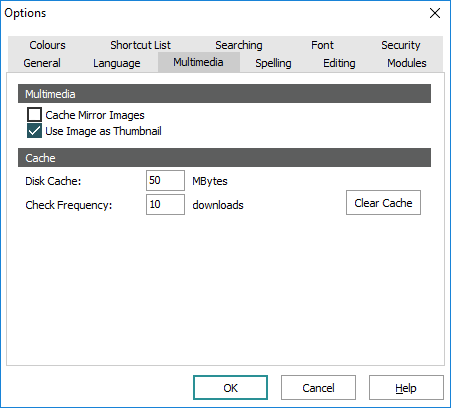Open the Editing tab

tap(339, 63)
